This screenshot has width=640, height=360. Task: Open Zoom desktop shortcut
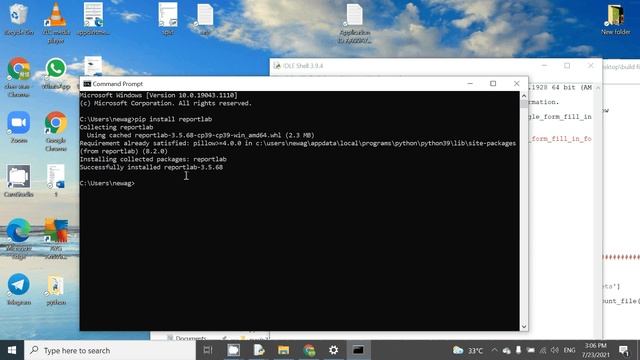pyautogui.click(x=19, y=127)
